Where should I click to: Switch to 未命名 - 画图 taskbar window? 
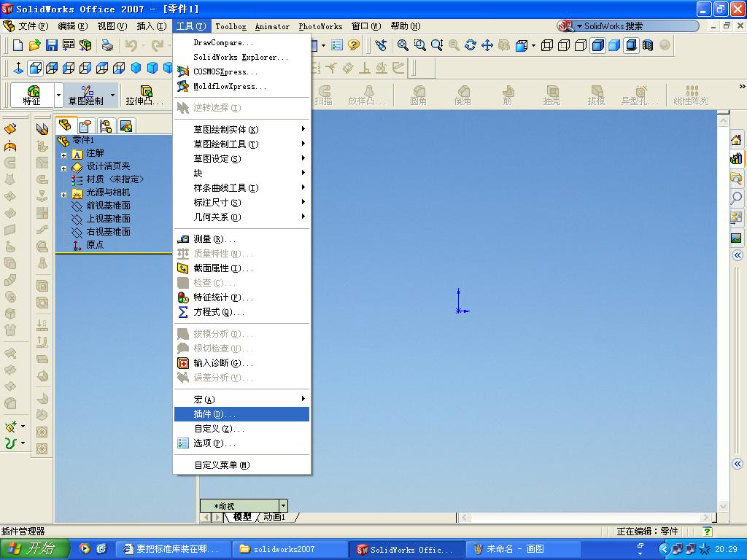[522, 549]
